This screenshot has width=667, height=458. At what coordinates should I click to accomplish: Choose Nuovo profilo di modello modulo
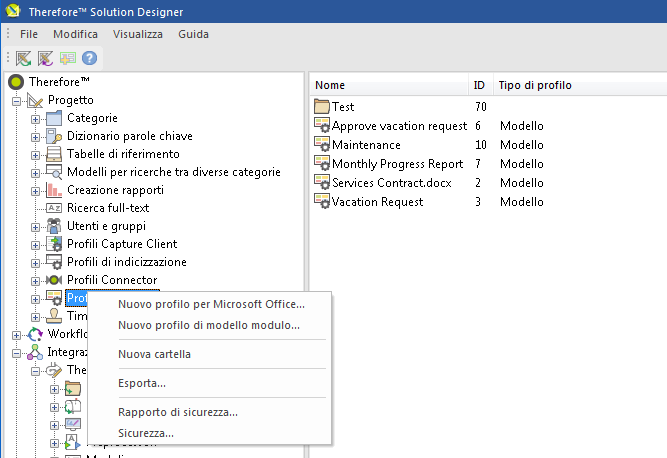209,325
